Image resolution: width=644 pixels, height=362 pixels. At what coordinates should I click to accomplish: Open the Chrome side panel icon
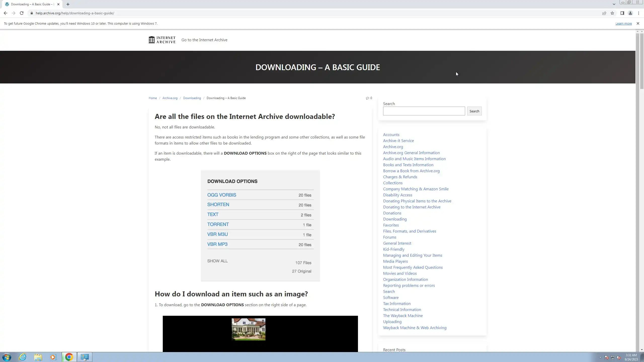point(622,13)
